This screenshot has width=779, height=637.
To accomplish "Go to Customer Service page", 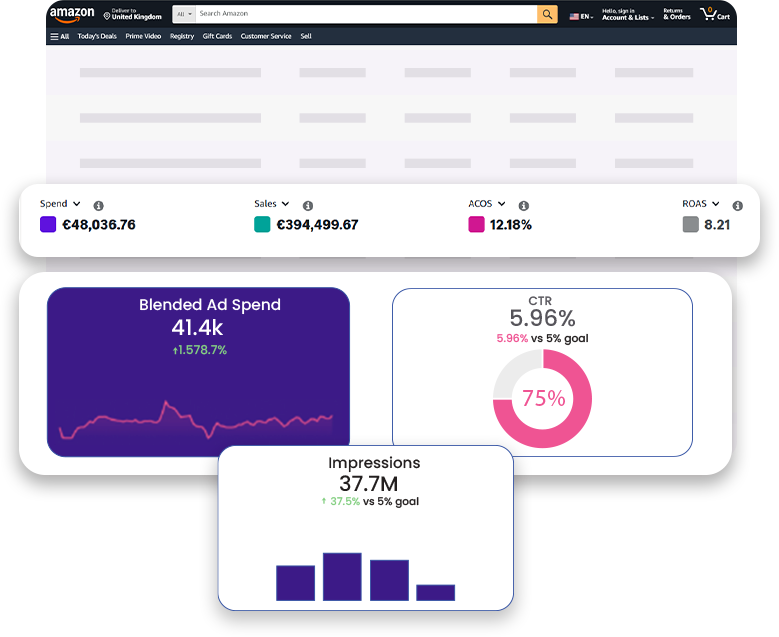I will coord(266,36).
